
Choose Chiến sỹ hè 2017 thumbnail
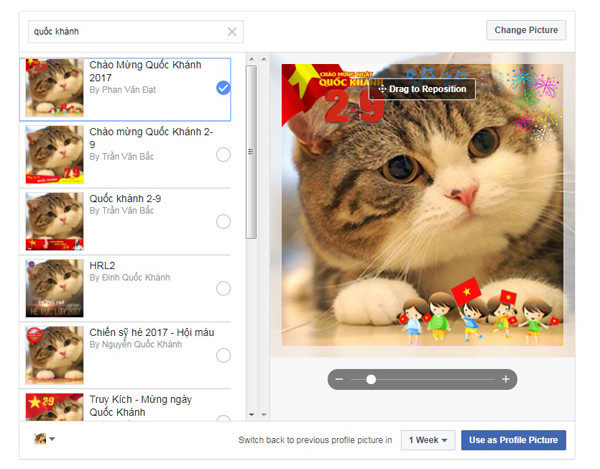pyautogui.click(x=54, y=355)
